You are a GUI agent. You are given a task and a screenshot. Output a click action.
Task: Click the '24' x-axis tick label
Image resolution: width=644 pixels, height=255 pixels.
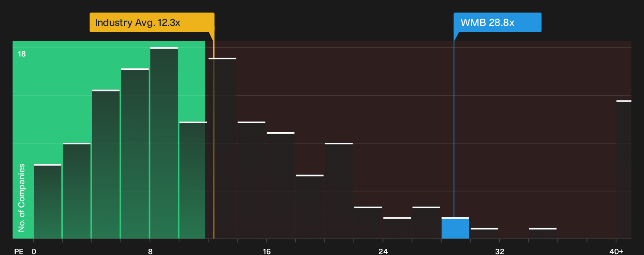383,251
